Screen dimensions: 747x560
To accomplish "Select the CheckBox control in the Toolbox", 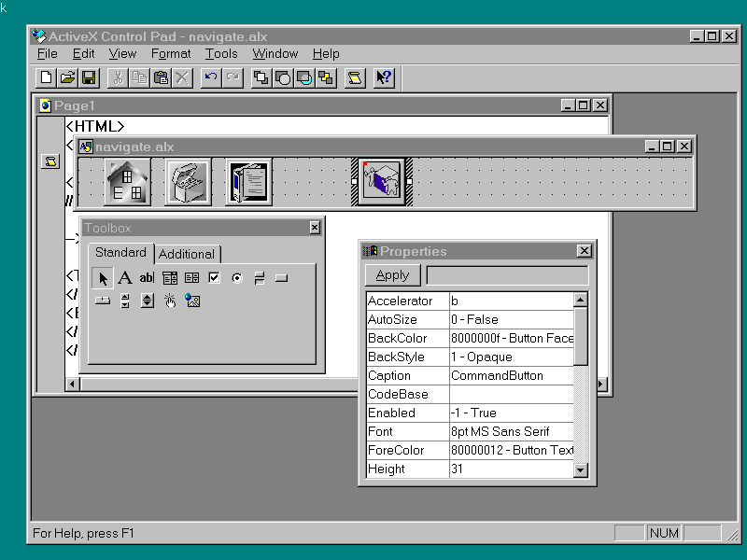I will pyautogui.click(x=214, y=278).
